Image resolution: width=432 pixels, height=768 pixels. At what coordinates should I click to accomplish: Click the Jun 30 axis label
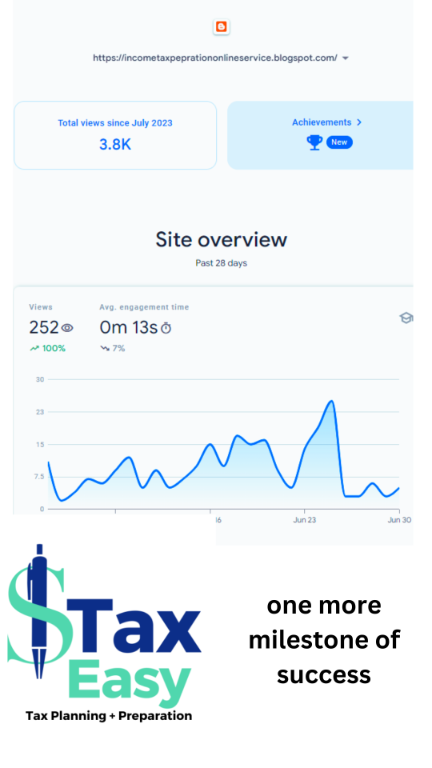tap(399, 520)
